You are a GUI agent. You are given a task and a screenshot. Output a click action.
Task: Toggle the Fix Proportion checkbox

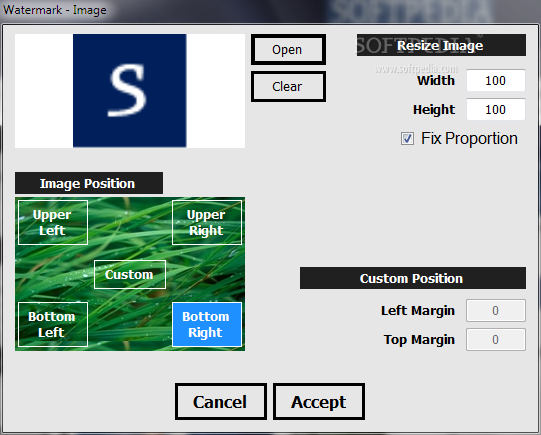point(407,139)
